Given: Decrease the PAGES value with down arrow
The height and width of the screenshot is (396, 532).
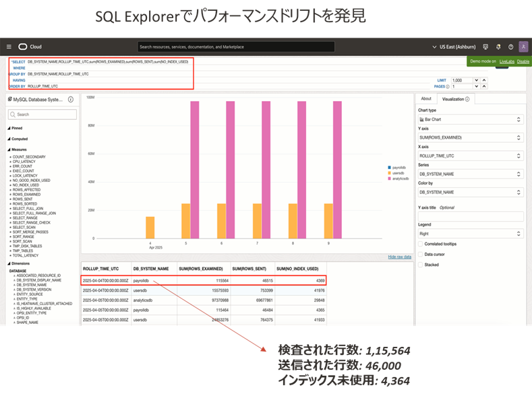Looking at the screenshot, I should [x=476, y=86].
